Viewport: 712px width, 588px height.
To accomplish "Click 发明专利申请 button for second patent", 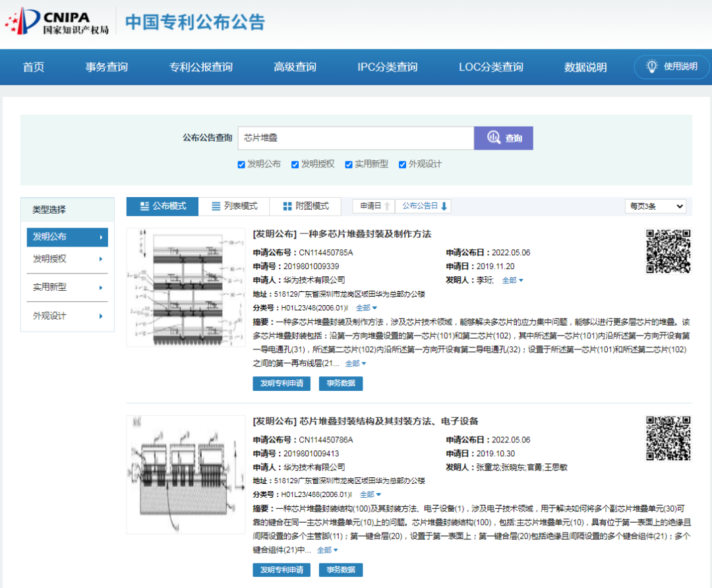I will click(282, 570).
